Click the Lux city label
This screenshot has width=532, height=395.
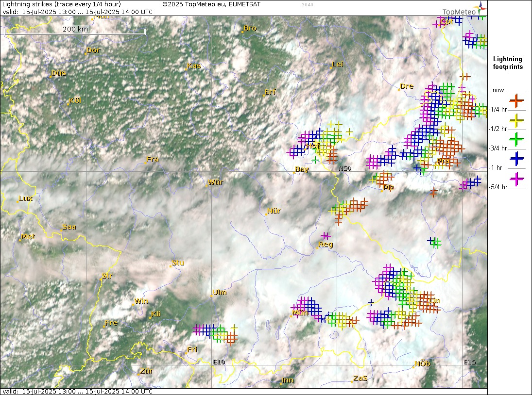pos(25,198)
